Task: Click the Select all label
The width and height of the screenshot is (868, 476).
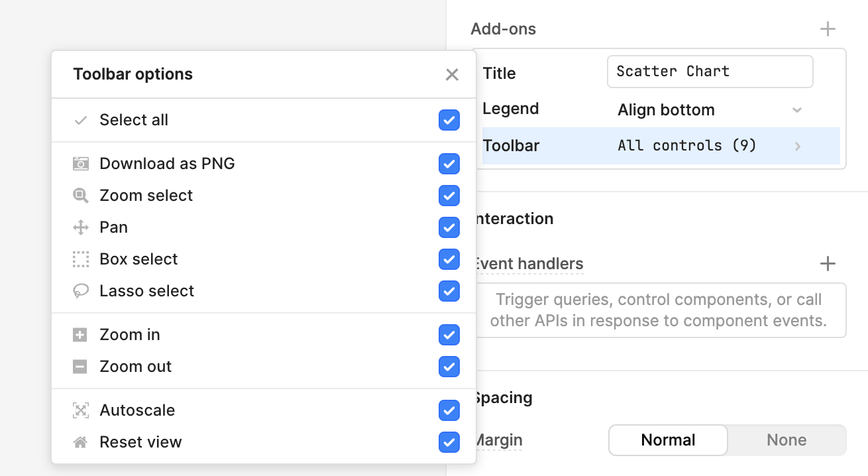Action: tap(134, 120)
